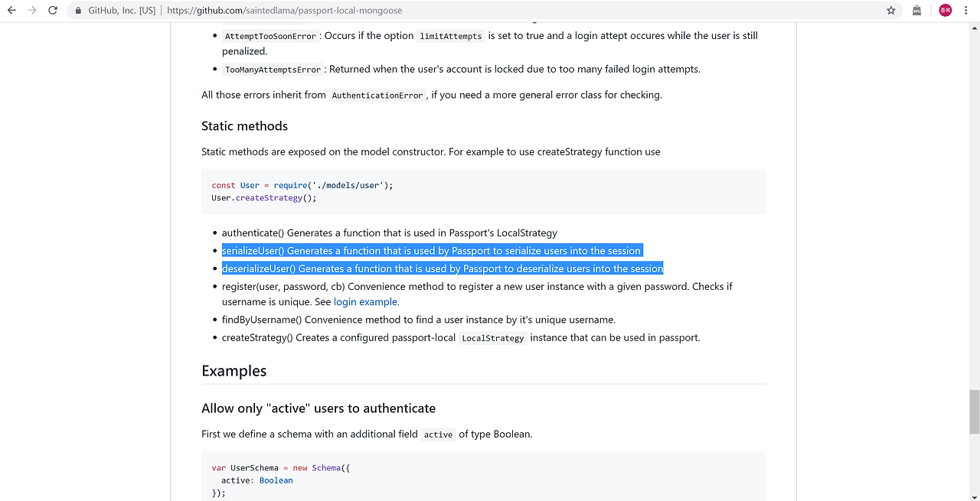Open the red profile avatar
The image size is (980, 501).
[945, 11]
